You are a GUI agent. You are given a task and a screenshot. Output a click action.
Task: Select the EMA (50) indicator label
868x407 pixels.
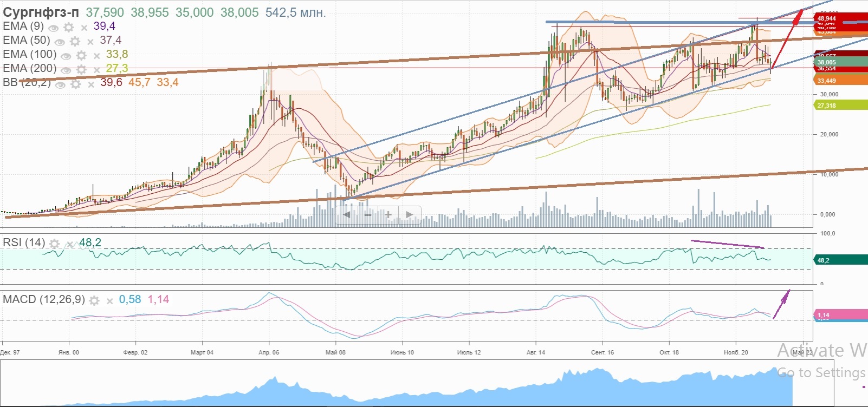[x=27, y=40]
